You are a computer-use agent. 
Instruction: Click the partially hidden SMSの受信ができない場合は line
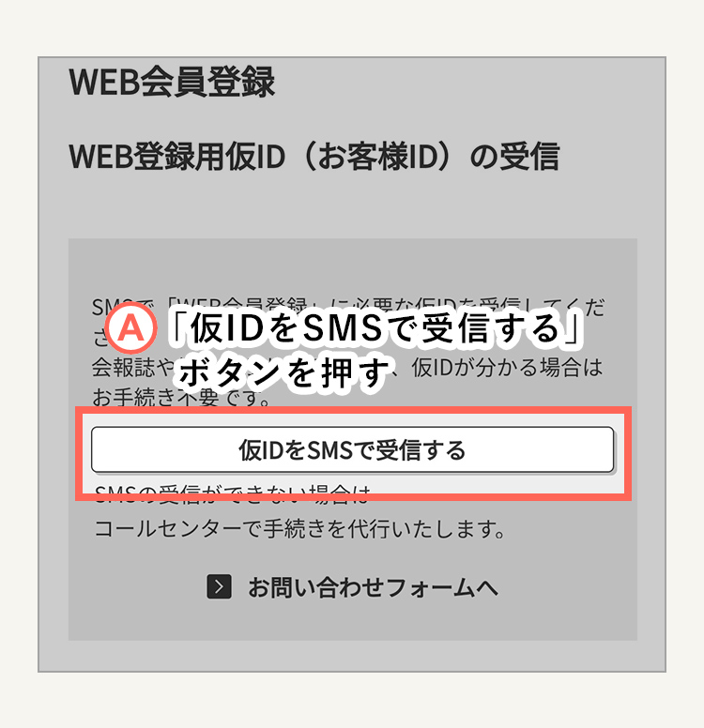click(233, 493)
